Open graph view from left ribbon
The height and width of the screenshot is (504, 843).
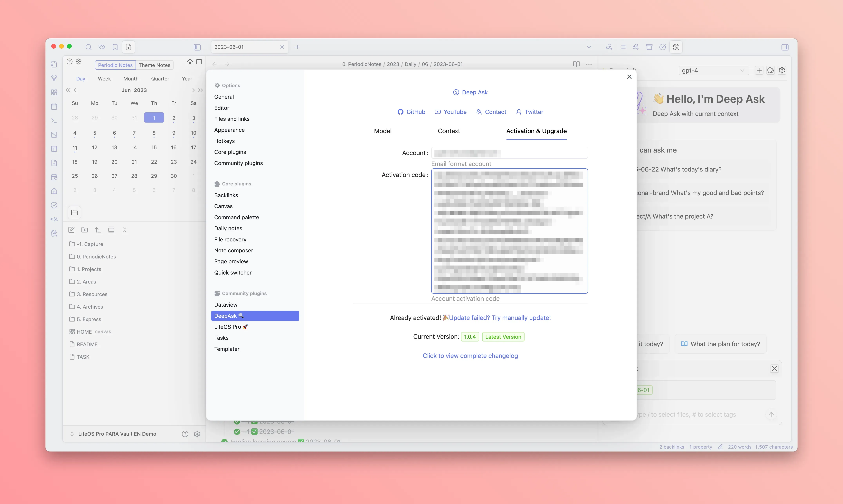54,78
